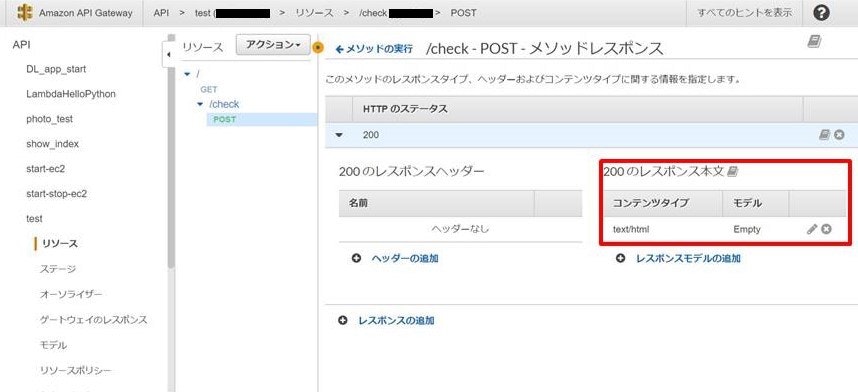Remove the text/html response model entry
Viewport: 858px width, 392px height.
click(x=826, y=229)
